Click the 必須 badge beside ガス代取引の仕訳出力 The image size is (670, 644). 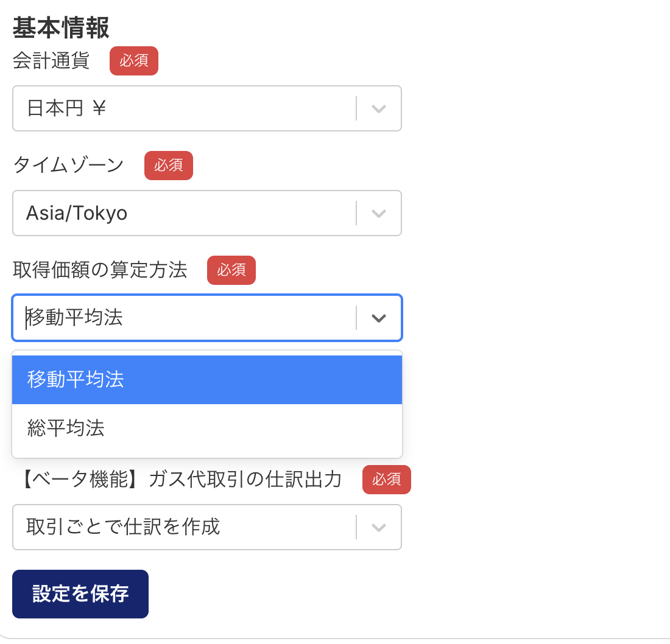(387, 480)
